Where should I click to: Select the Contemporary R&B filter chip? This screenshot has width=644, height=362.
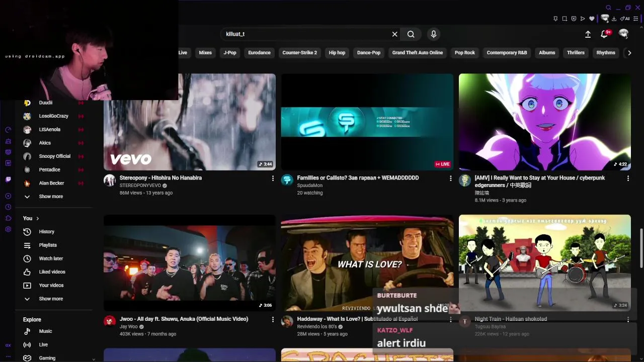pos(507,53)
